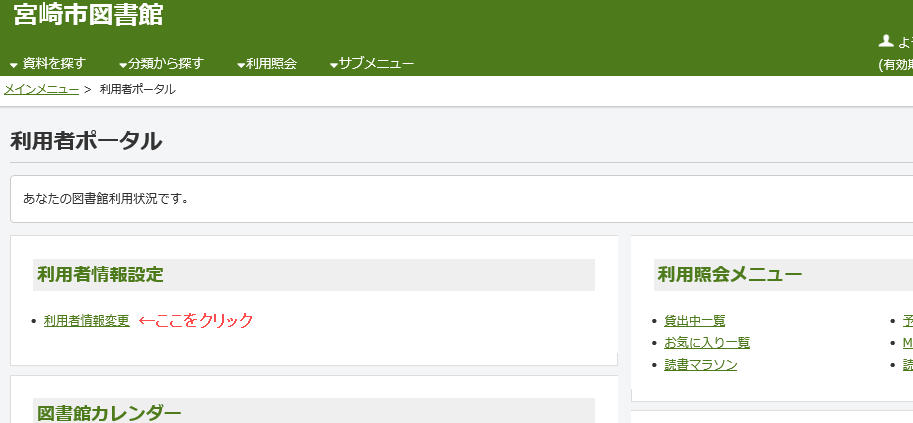Viewport: 913px width, 423px height.
Task: Expand the 資料を探す menu arrow
Action: (x=14, y=65)
